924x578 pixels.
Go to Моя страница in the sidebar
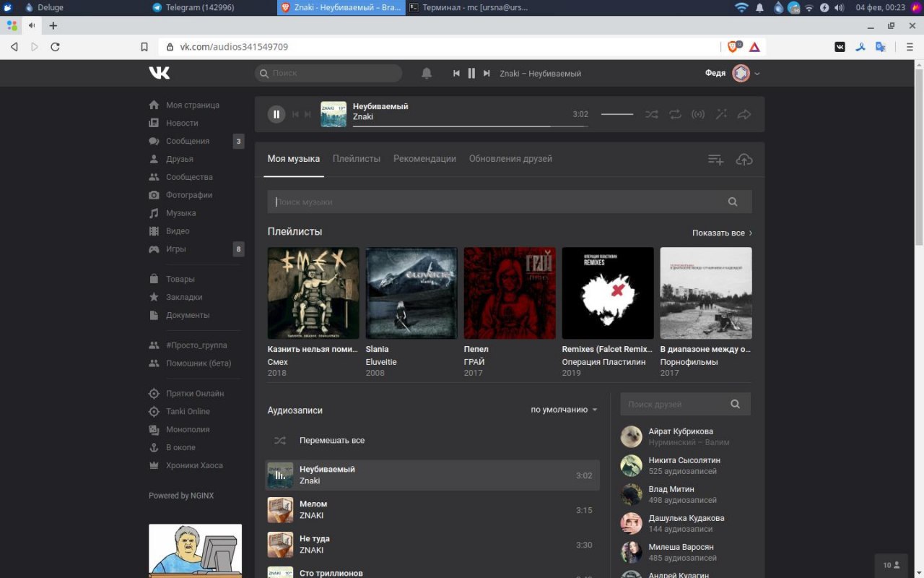click(x=193, y=105)
